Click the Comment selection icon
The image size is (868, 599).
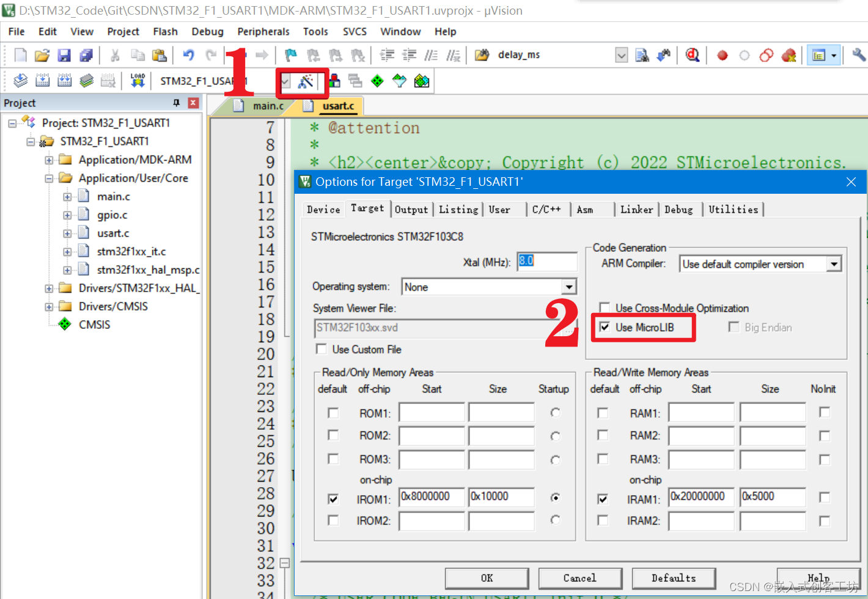(x=431, y=56)
